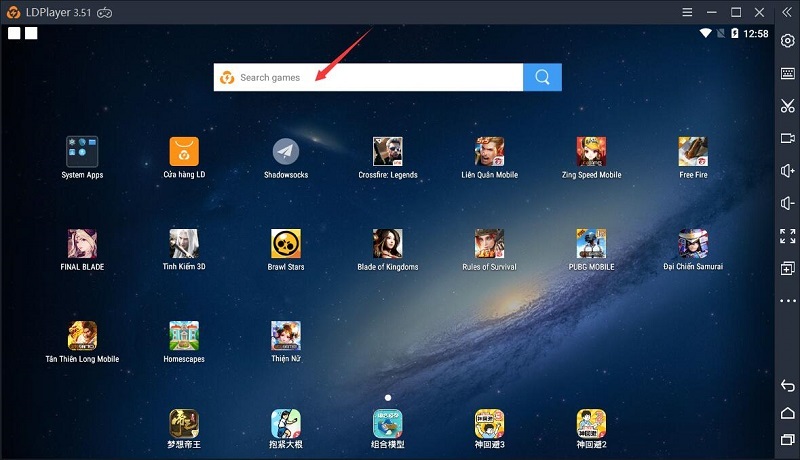Launch Tình Kiếm 3D game
The height and width of the screenshot is (460, 800).
coord(184,243)
